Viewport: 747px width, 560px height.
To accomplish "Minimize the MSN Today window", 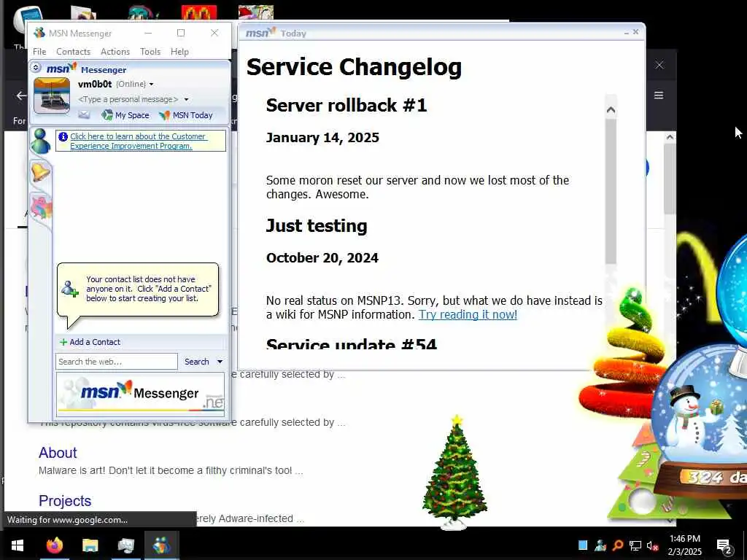I will [627, 32].
